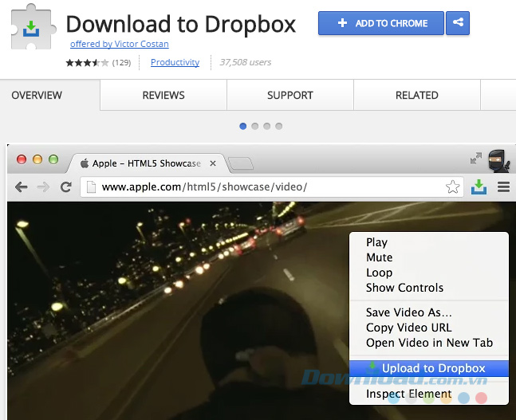Open the Productivity category link
The height and width of the screenshot is (420, 516).
[175, 62]
